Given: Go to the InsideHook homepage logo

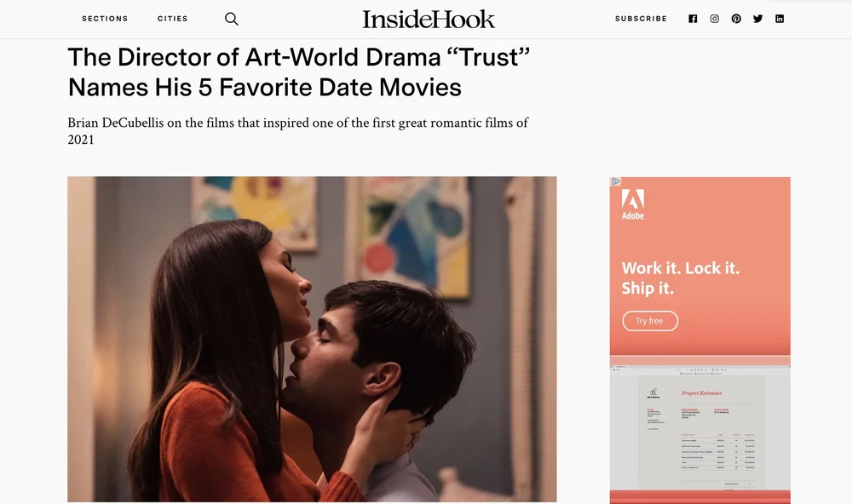Looking at the screenshot, I should pyautogui.click(x=429, y=19).
